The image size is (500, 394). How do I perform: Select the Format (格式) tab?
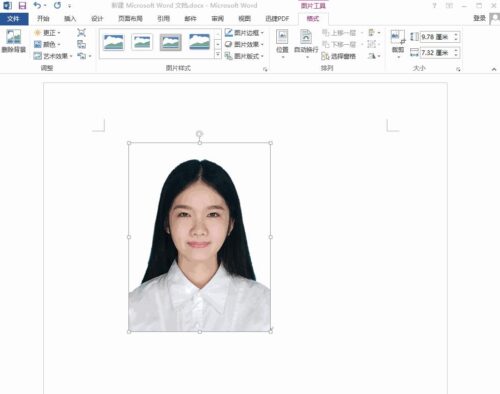(x=313, y=19)
